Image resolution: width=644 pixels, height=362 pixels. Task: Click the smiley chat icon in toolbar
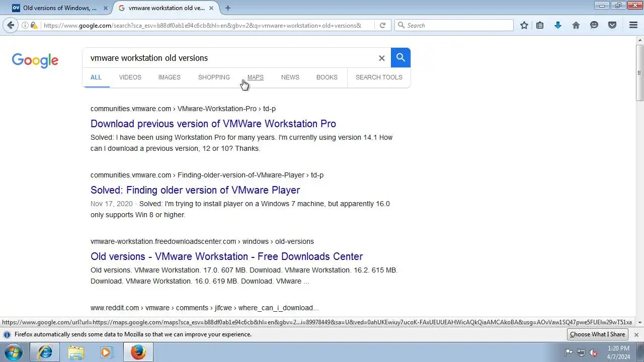[594, 25]
